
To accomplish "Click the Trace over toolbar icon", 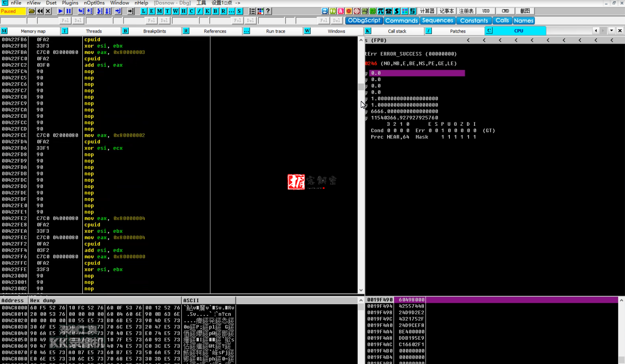I will 108,11.
